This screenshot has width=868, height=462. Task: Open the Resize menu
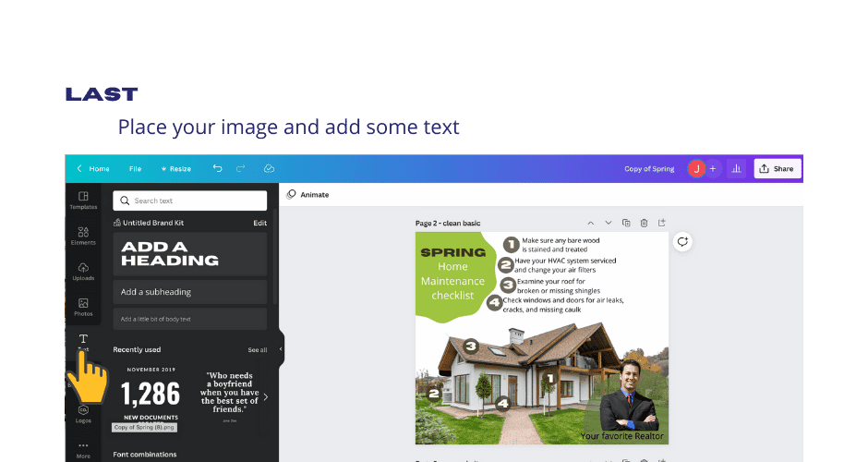[176, 168]
